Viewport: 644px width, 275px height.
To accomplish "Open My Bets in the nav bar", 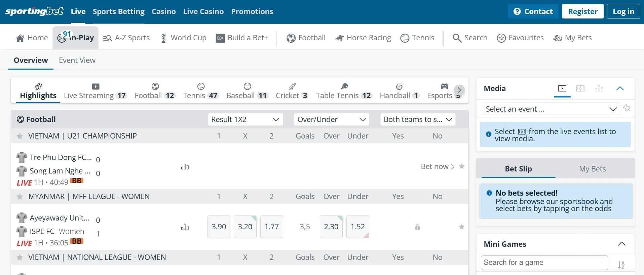I will click(572, 38).
